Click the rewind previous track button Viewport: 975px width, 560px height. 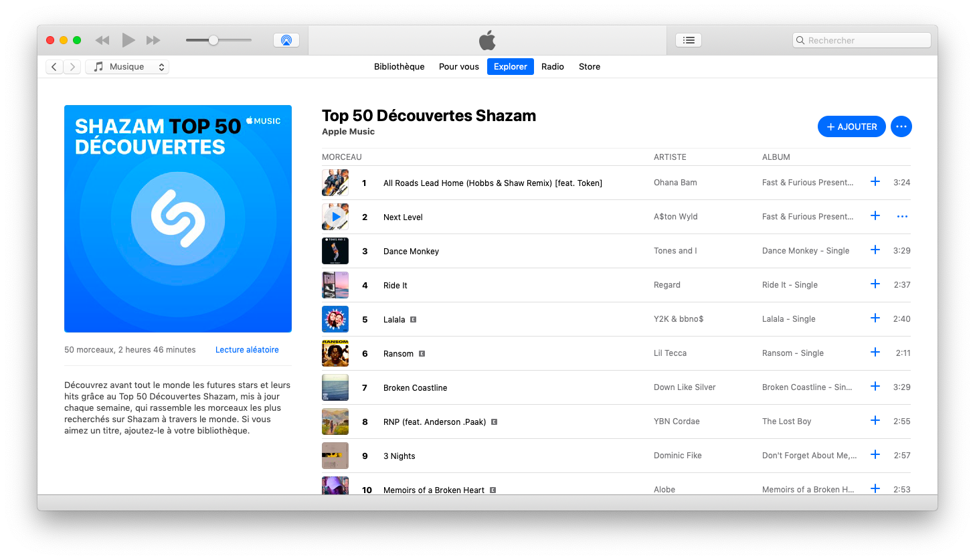click(x=102, y=40)
